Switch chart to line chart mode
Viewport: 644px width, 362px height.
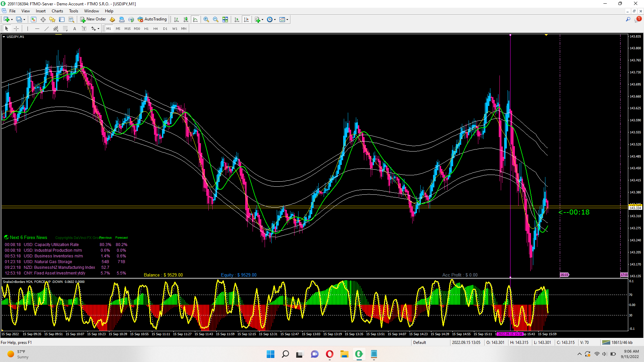click(x=195, y=19)
